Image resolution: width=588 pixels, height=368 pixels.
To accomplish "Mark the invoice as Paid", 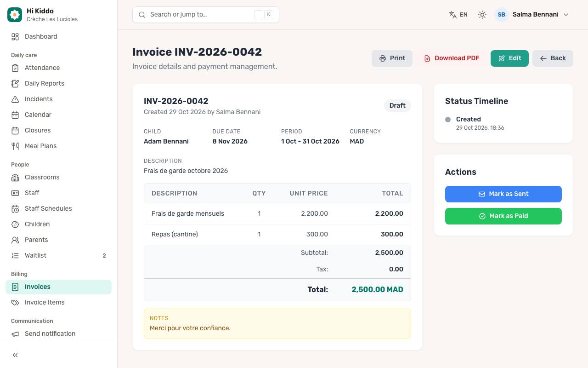I will (x=503, y=216).
